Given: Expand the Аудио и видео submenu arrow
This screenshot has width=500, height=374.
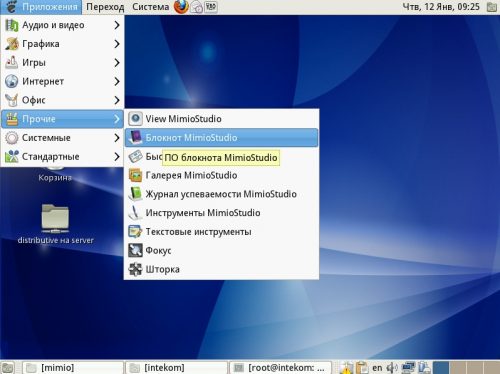Looking at the screenshot, I should coord(117,25).
